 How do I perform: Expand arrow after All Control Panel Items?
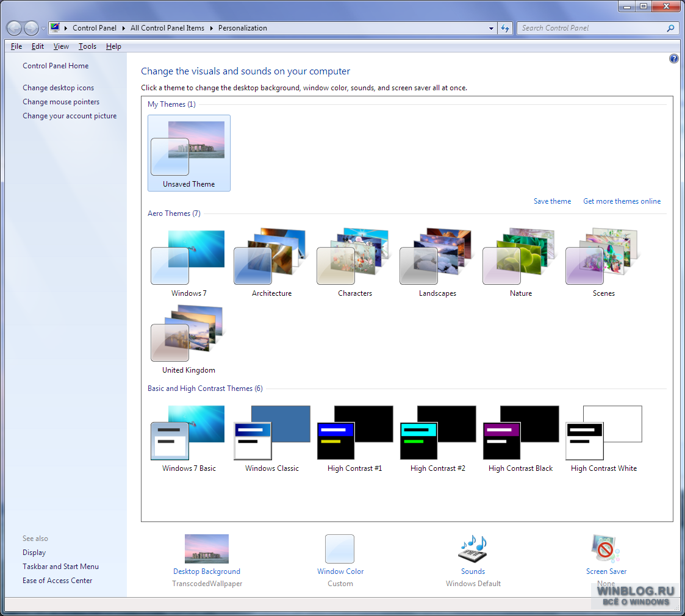212,28
